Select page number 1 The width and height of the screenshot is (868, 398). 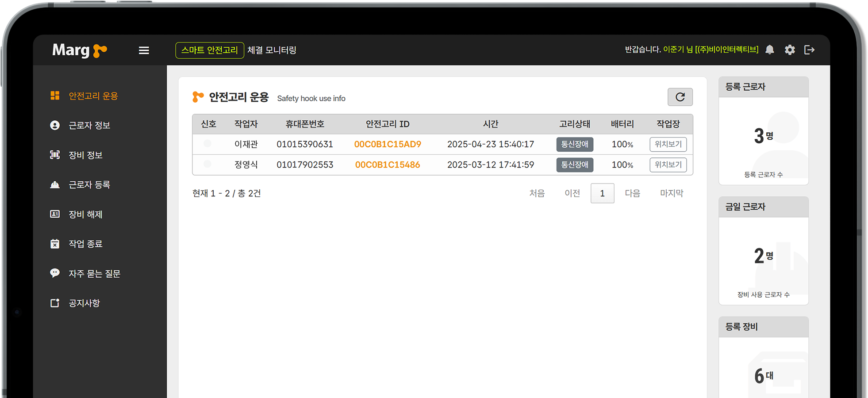602,193
